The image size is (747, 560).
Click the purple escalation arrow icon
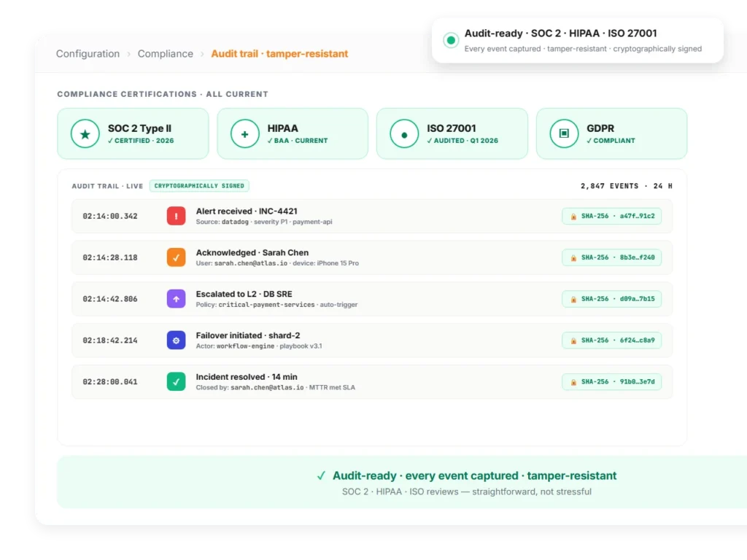[176, 298]
